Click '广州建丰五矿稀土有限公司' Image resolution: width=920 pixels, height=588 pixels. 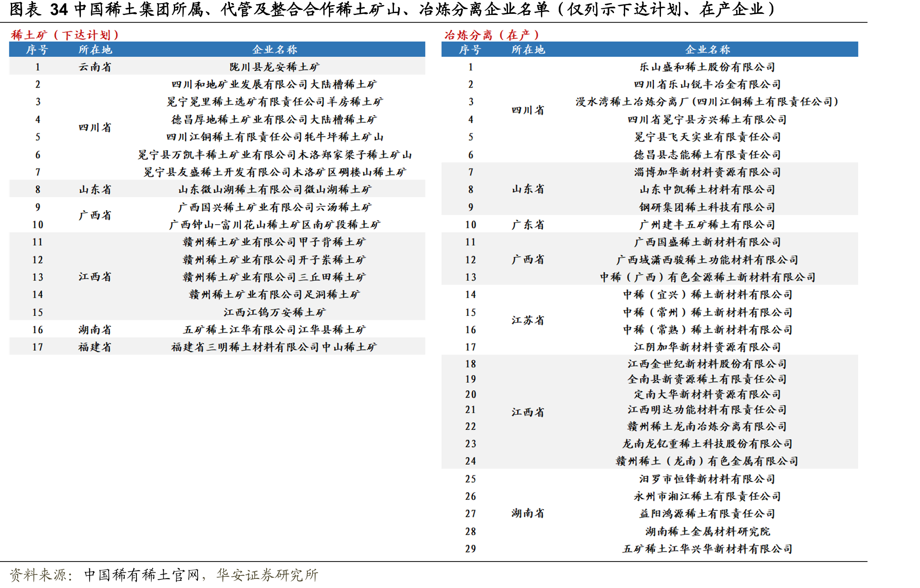point(707,224)
